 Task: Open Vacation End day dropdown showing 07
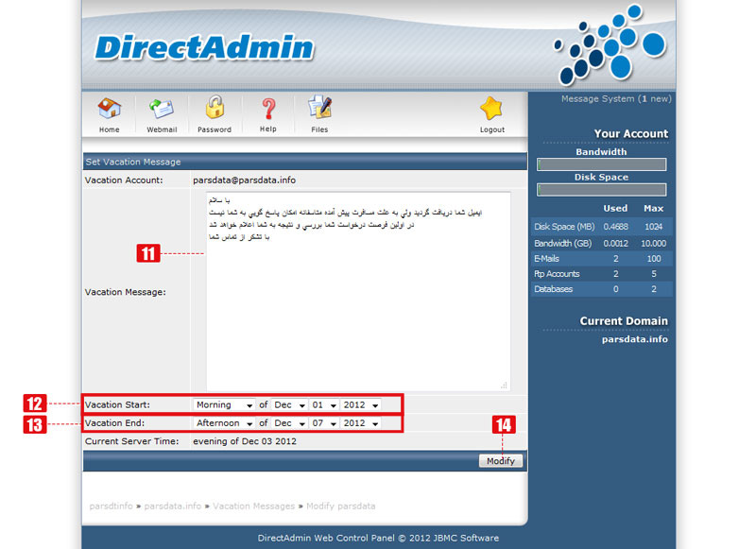[x=324, y=423]
